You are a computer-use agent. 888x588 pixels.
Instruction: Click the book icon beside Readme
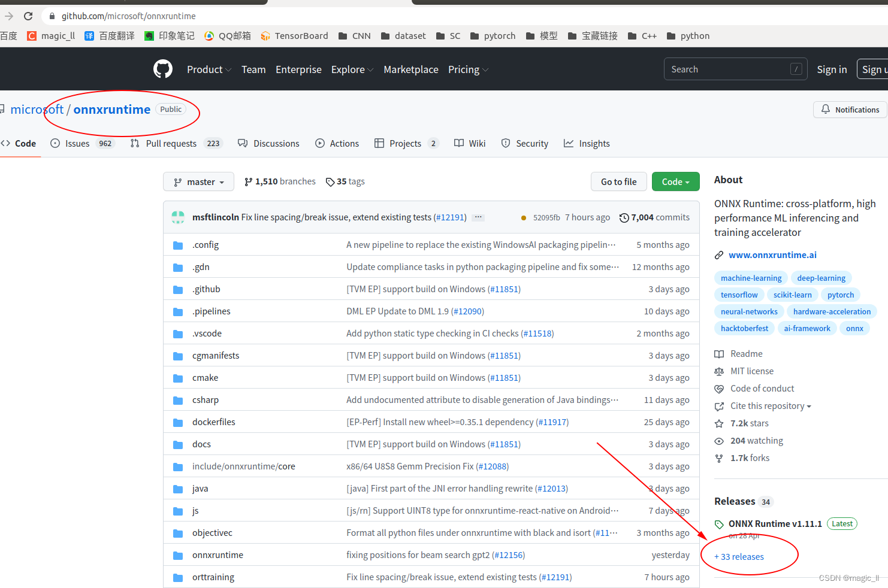coord(719,354)
